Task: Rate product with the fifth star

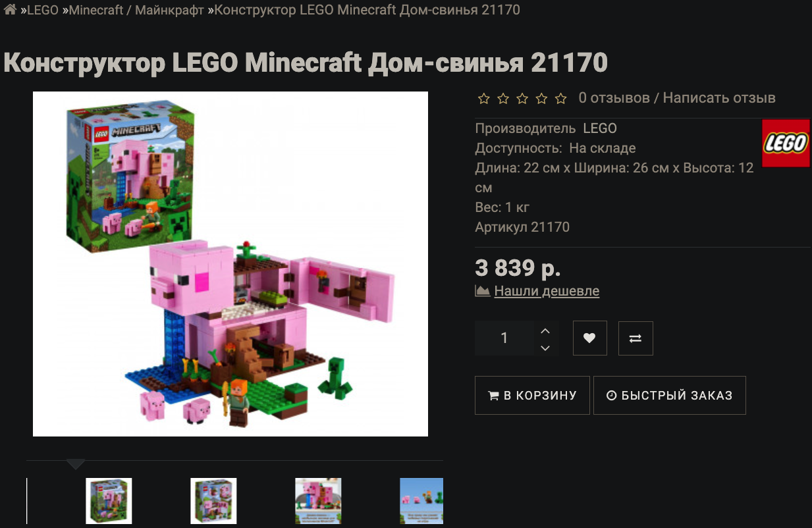Action: (560, 99)
